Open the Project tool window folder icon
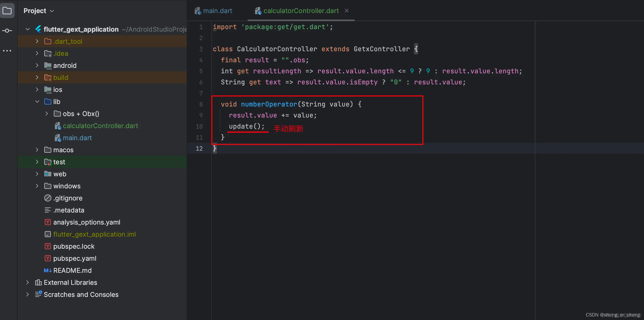 tap(7, 11)
